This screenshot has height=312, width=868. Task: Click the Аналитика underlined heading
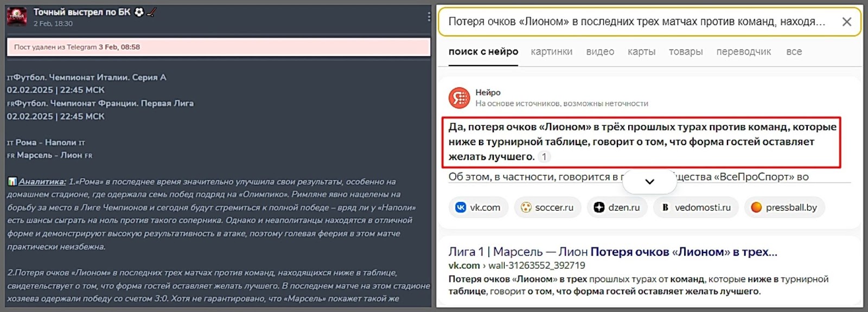point(42,181)
